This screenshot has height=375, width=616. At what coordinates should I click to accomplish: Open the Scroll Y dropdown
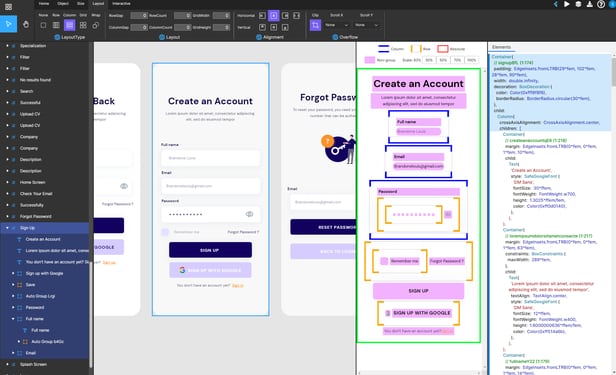tap(367, 25)
